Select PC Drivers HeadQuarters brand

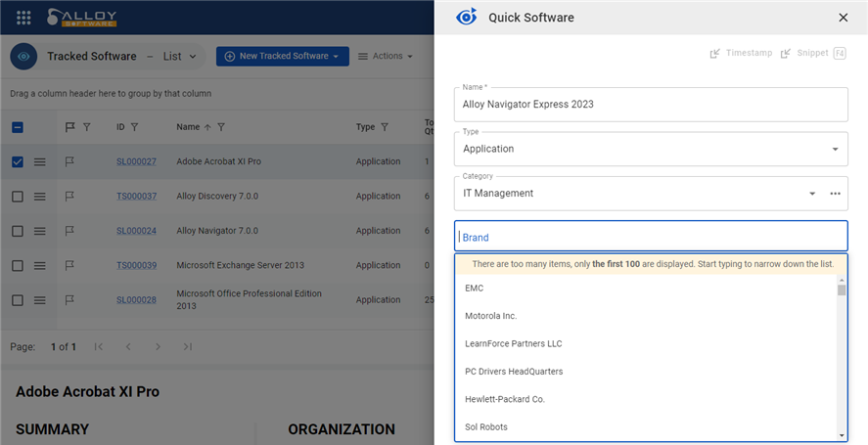[x=647, y=372]
